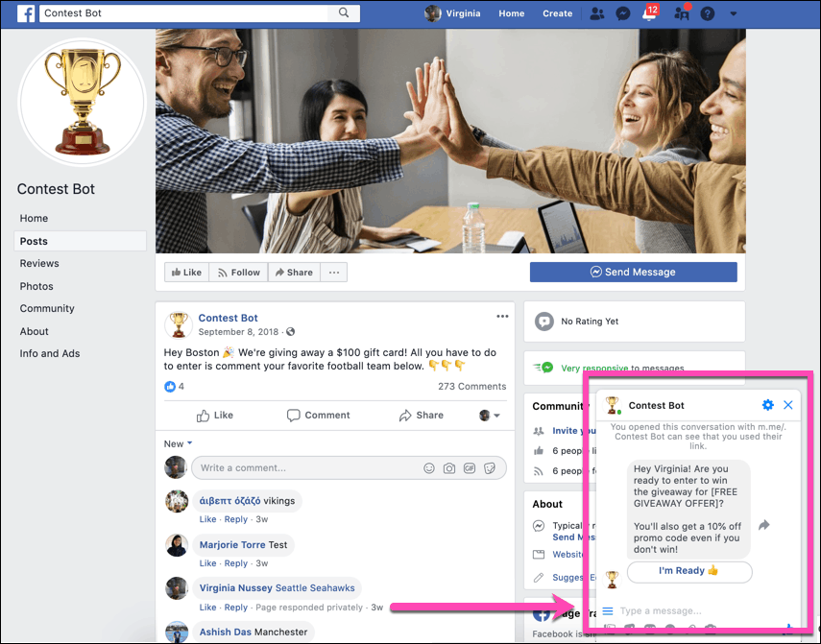Open the help question mark icon
This screenshot has height=644, width=821.
[x=708, y=13]
